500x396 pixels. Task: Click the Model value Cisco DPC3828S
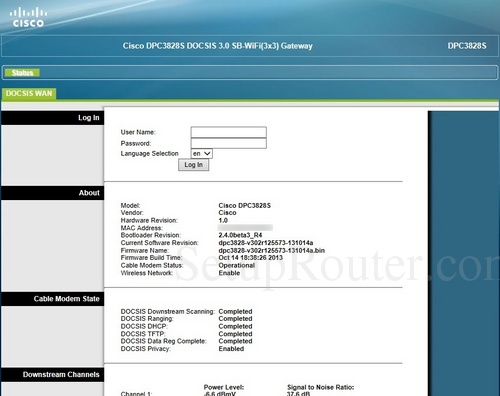click(x=244, y=205)
